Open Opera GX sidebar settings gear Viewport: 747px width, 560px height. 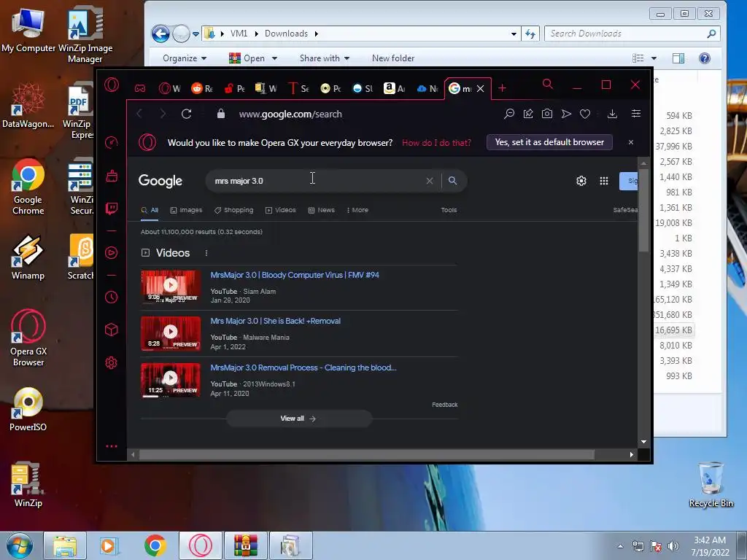tap(112, 363)
